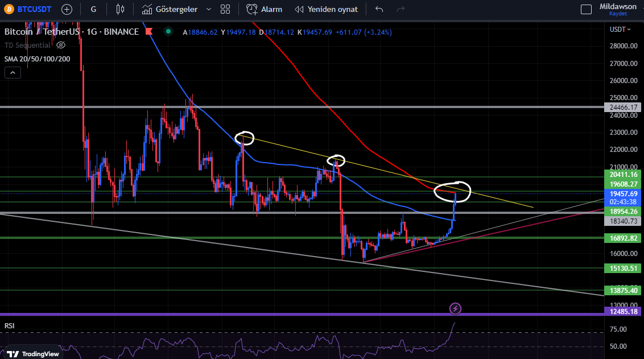Image resolution: width=644 pixels, height=359 pixels.
Task: Undo the last chart action
Action: pos(379,9)
